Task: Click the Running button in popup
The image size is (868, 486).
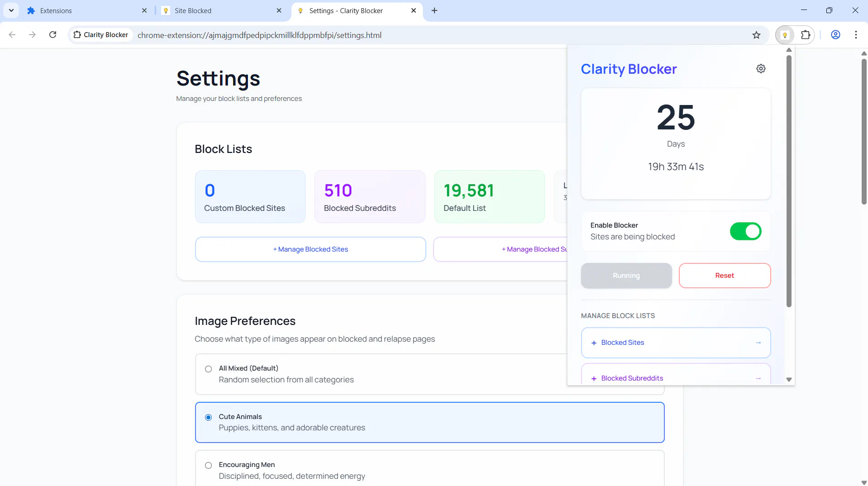Action: click(626, 276)
